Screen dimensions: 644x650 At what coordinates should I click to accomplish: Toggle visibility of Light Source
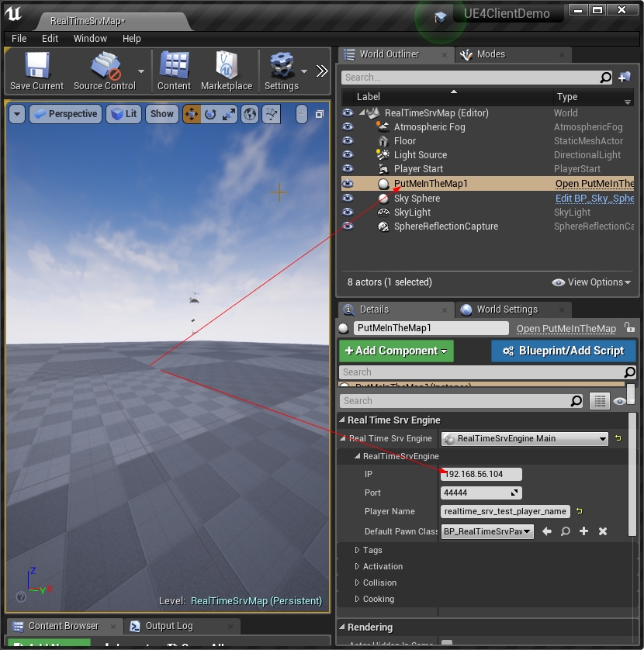(x=348, y=154)
